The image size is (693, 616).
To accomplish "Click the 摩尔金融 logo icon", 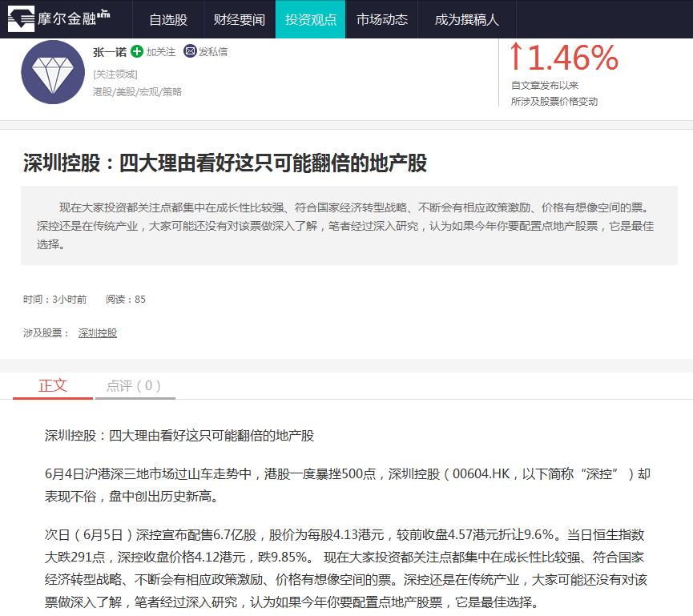I will [x=21, y=18].
